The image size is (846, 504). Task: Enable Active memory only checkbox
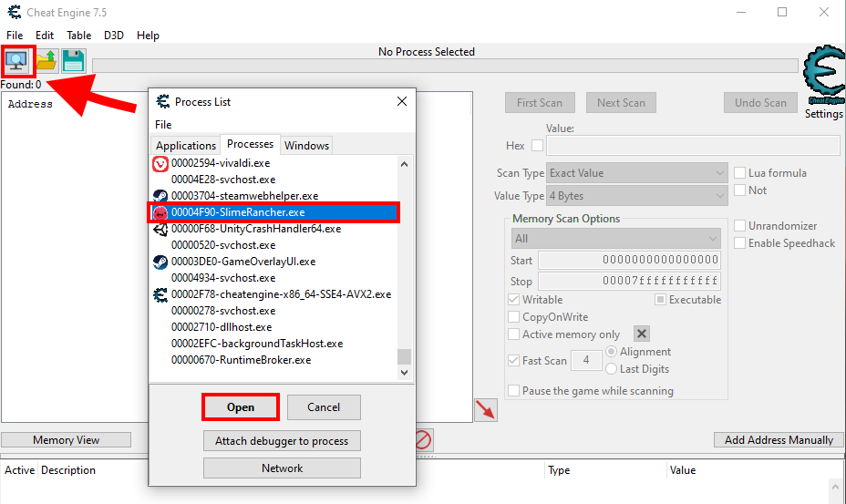click(x=513, y=334)
